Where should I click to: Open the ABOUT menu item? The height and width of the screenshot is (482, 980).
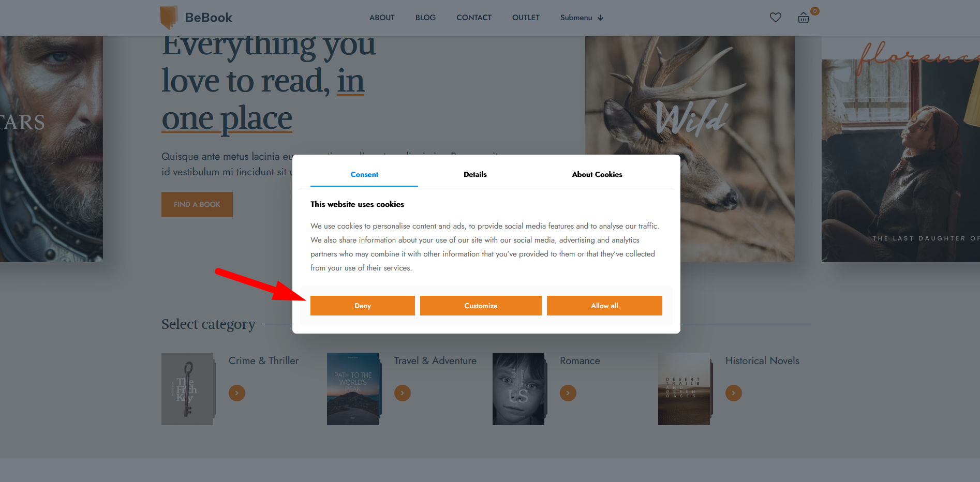click(382, 18)
